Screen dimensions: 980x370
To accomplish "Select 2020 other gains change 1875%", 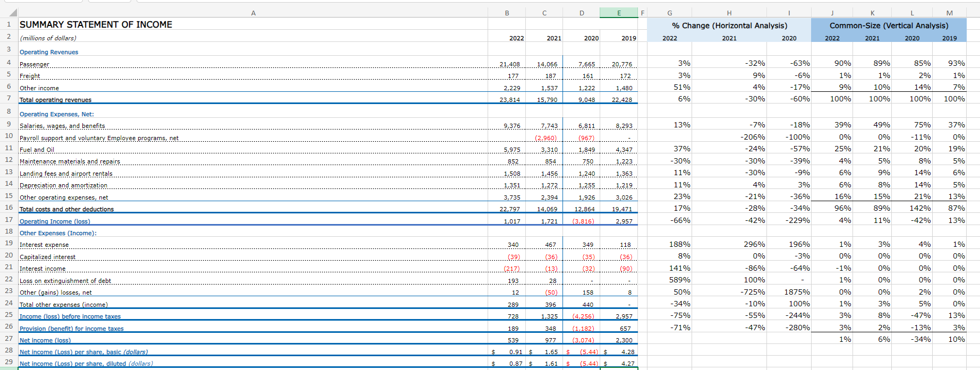I will point(797,292).
